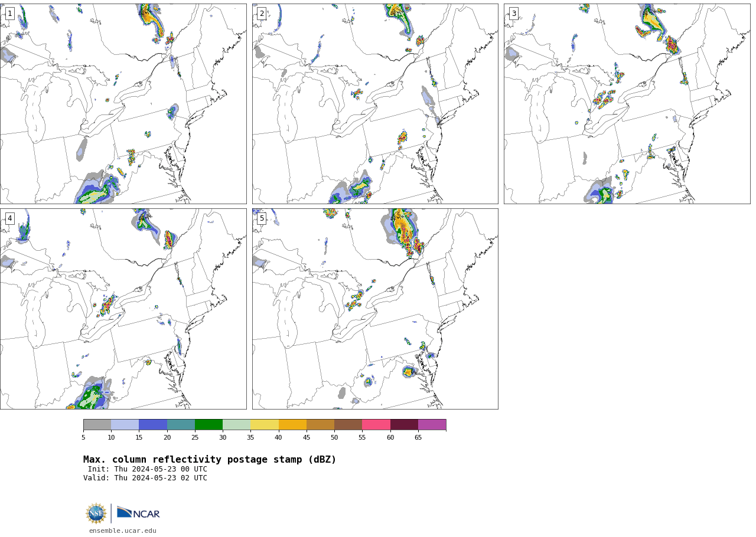Click the panel number 1 label
Image resolution: width=756 pixels, height=537 pixels.
(x=9, y=14)
